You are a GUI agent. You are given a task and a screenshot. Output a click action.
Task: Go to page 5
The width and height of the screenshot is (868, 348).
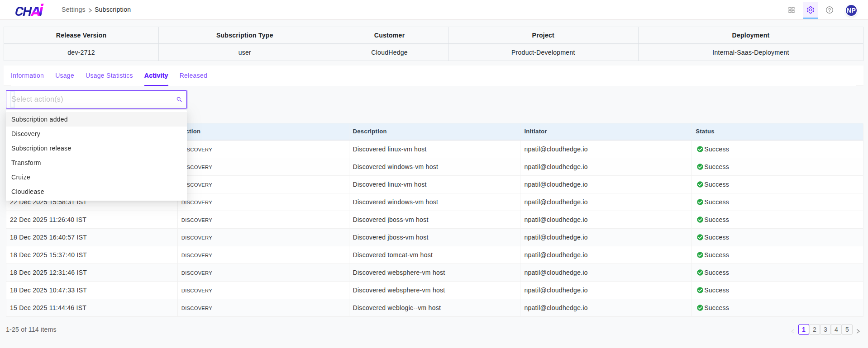pos(847,329)
